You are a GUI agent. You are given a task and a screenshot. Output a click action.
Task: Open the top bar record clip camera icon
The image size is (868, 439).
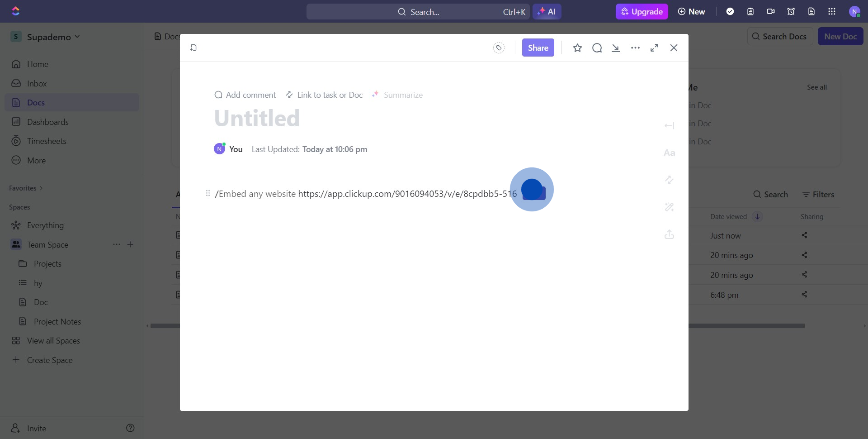point(771,12)
